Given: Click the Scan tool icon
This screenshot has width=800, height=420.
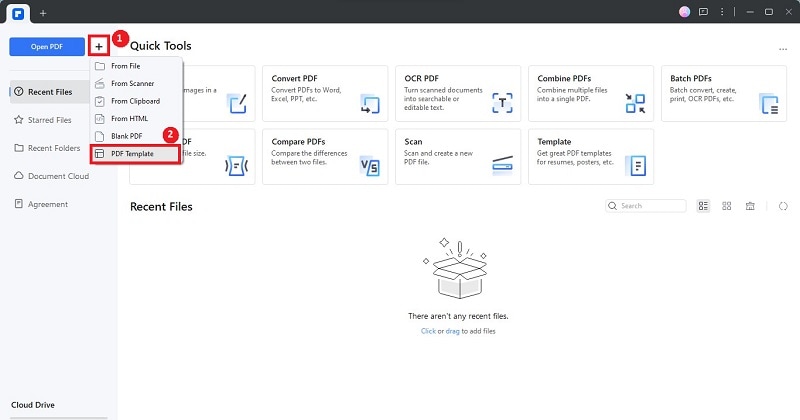Looking at the screenshot, I should pos(503,165).
